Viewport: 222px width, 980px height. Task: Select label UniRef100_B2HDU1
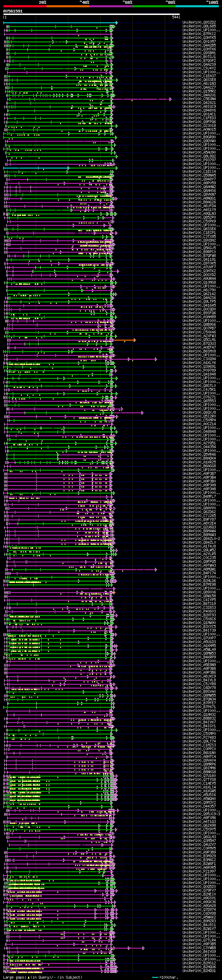click(x=199, y=971)
